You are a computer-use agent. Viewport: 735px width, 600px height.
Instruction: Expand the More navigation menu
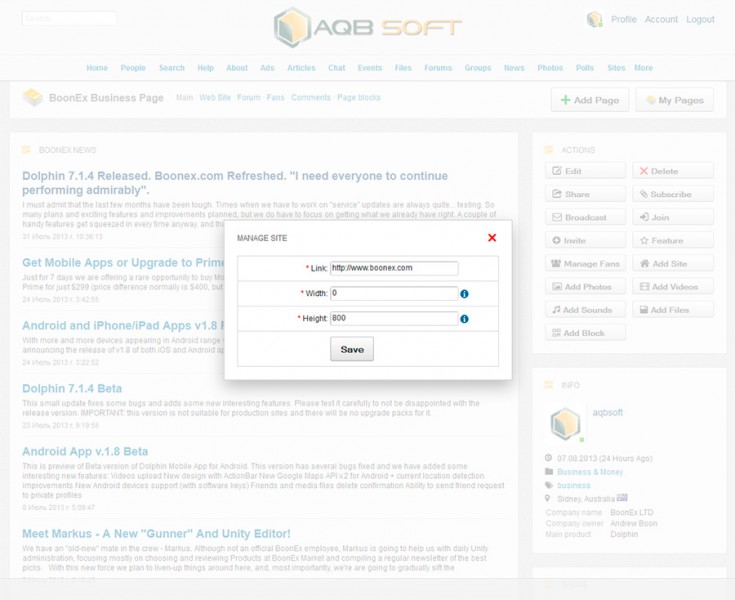point(643,68)
